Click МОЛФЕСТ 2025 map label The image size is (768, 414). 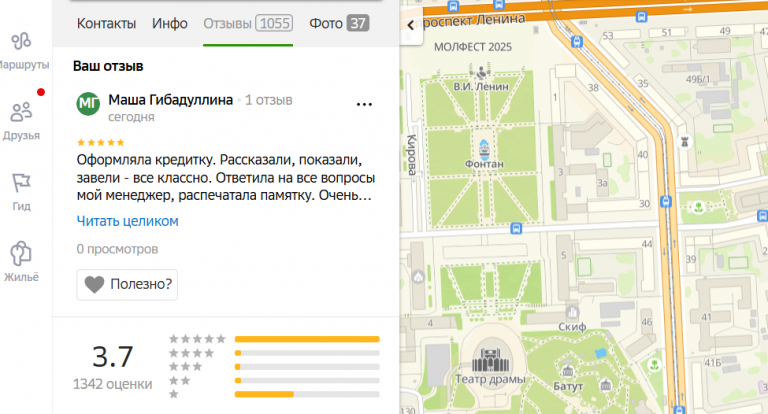[x=473, y=47]
